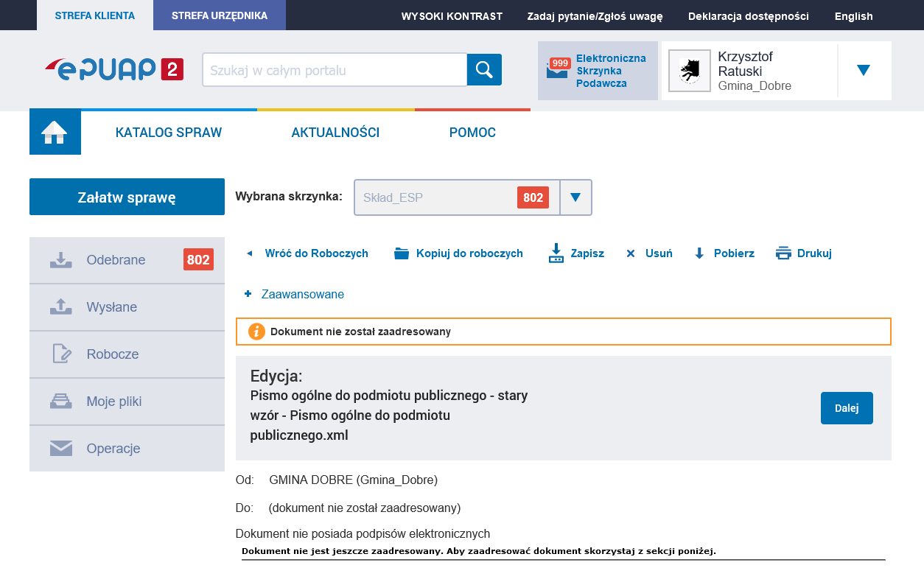Click the Dalej button
This screenshot has width=924, height=568.
846,408
